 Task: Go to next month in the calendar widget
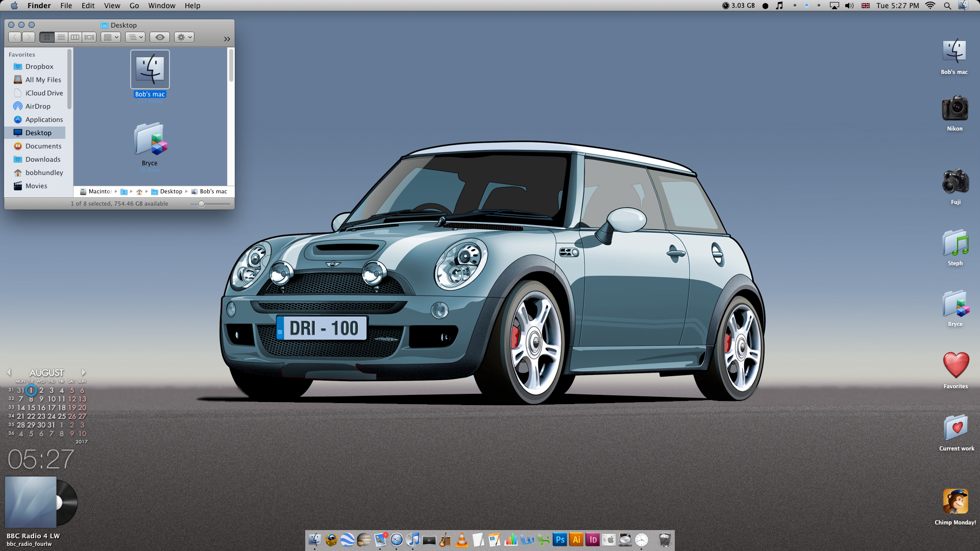coord(84,372)
